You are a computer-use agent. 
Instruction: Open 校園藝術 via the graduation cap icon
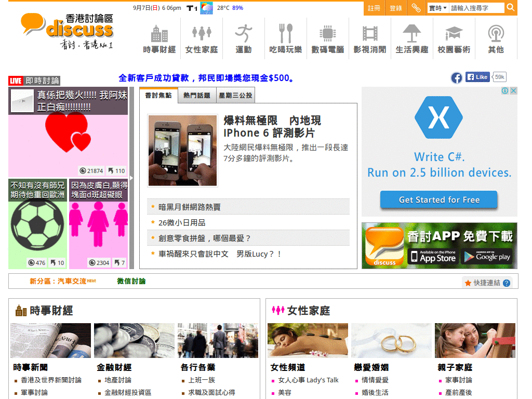454,34
